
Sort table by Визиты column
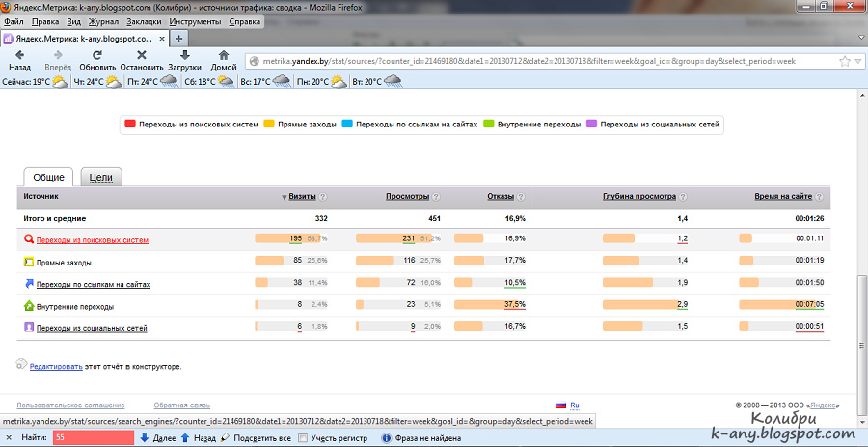302,197
